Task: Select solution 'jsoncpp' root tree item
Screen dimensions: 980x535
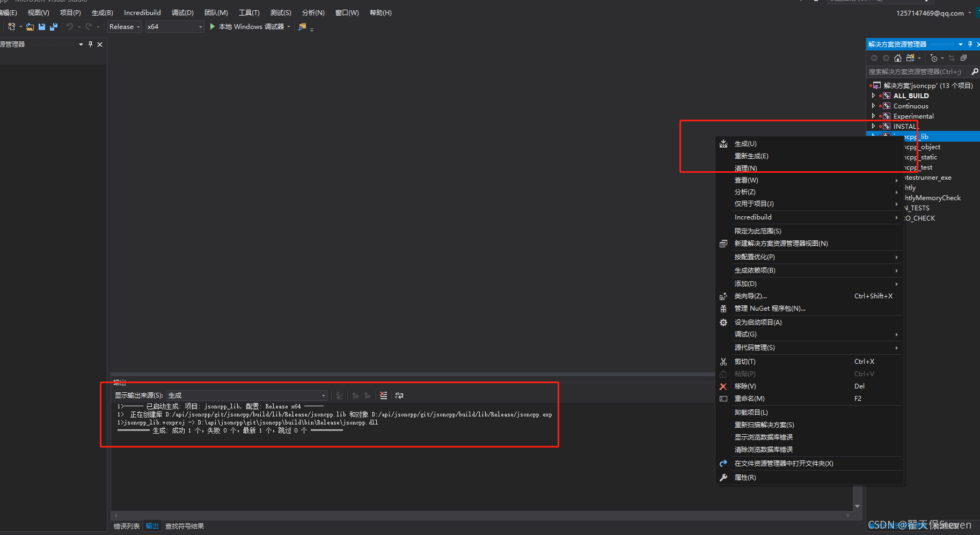Action: 928,85
